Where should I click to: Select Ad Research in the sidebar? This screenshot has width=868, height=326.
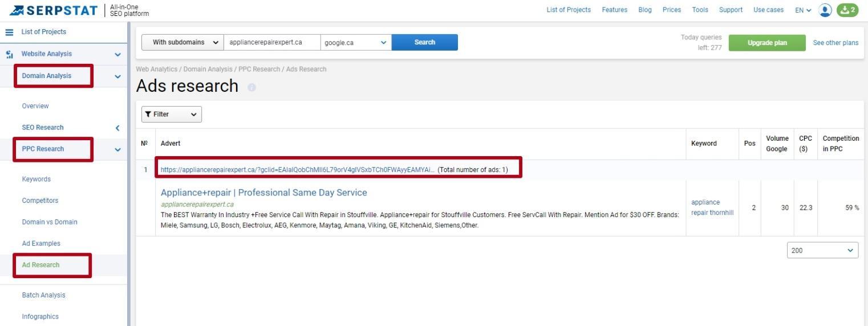(40, 265)
